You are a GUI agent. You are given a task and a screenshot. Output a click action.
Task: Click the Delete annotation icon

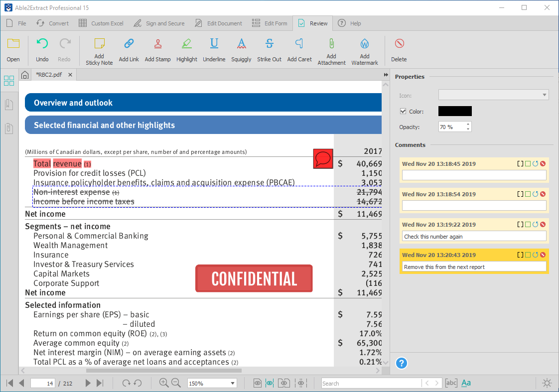399,50
